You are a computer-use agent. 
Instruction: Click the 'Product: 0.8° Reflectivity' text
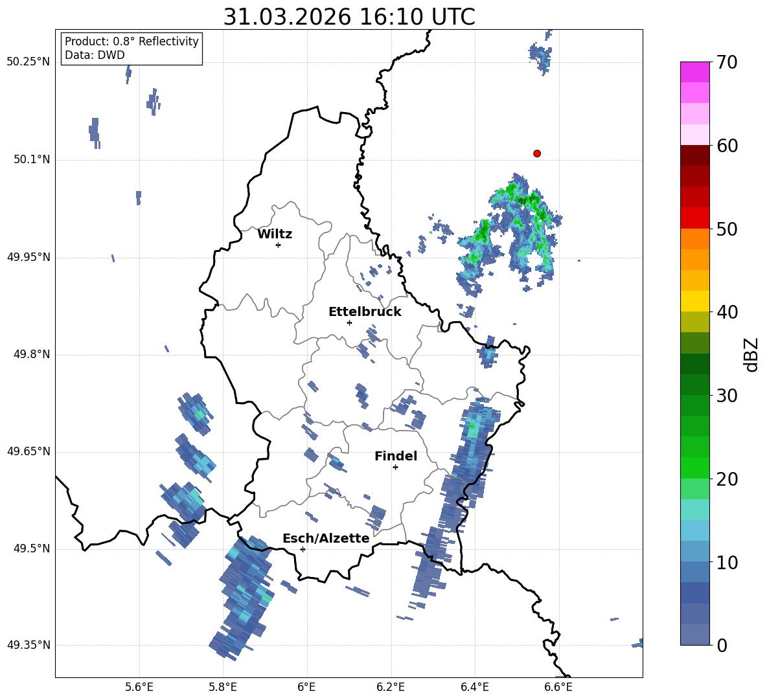[x=132, y=41]
